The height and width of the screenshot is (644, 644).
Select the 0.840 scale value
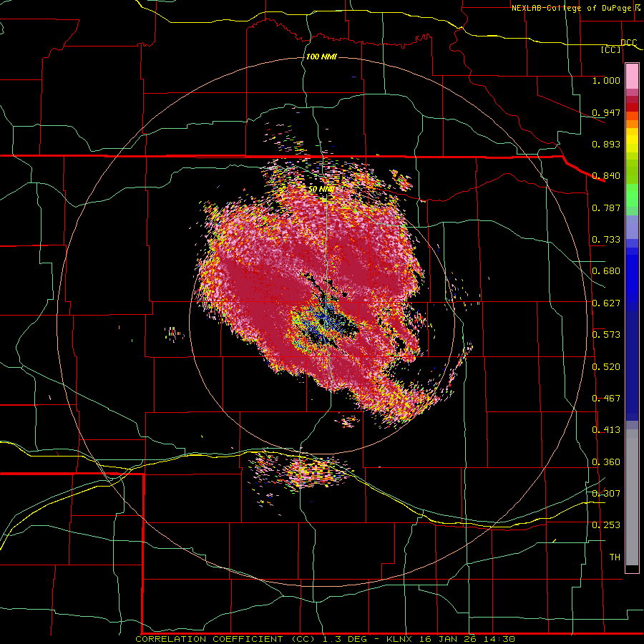(606, 176)
